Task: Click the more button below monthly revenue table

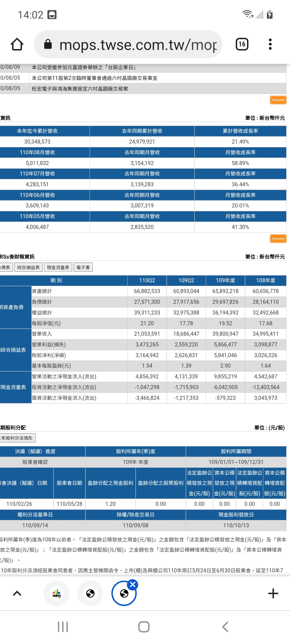Action: [278, 239]
